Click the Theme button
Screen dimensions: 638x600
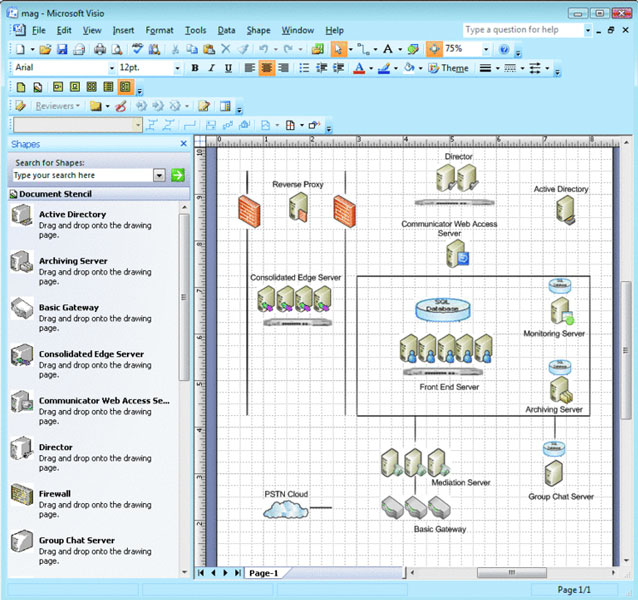point(448,68)
